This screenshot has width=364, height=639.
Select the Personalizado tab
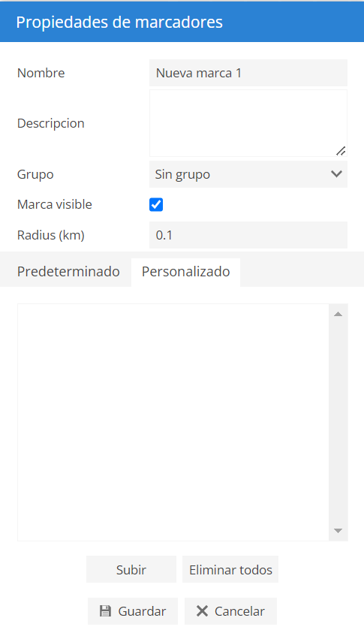(185, 272)
